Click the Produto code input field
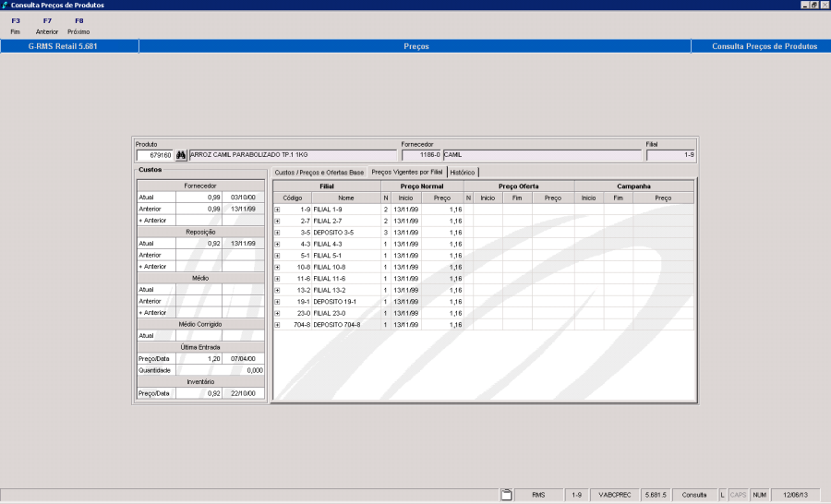Viewport: 831px width, 504px height. 155,155
